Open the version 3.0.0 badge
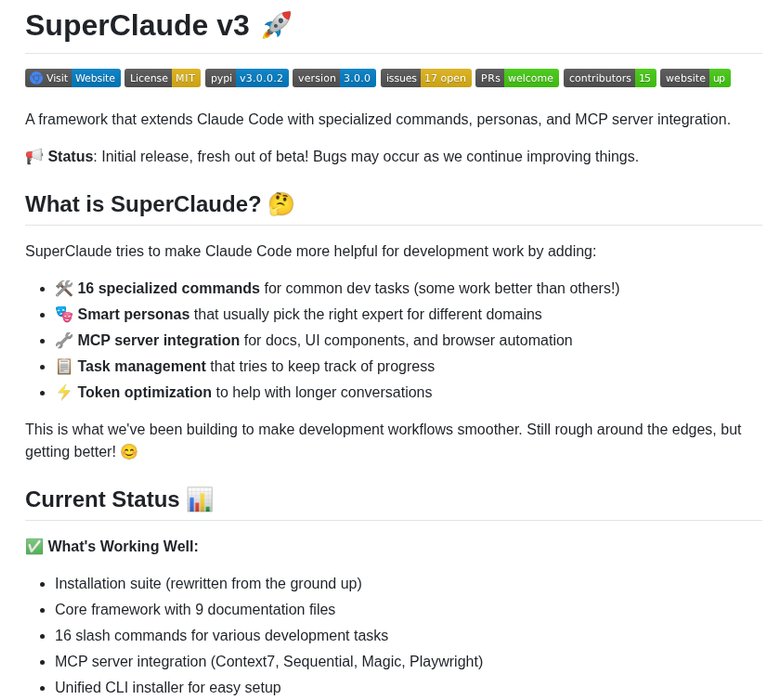Image resolution: width=781 pixels, height=700 pixels. point(334,78)
